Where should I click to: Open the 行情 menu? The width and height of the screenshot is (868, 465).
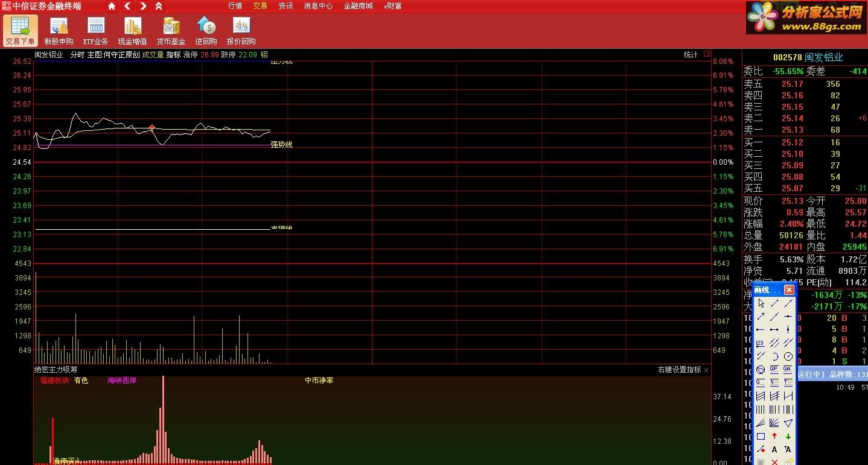click(x=235, y=6)
